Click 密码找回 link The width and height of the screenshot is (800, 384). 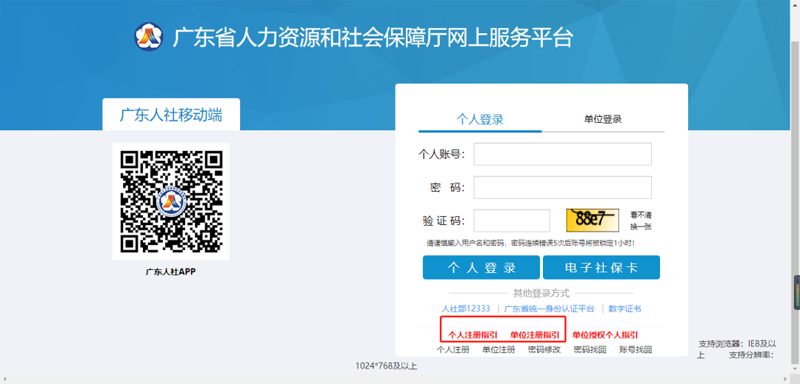tap(590, 350)
